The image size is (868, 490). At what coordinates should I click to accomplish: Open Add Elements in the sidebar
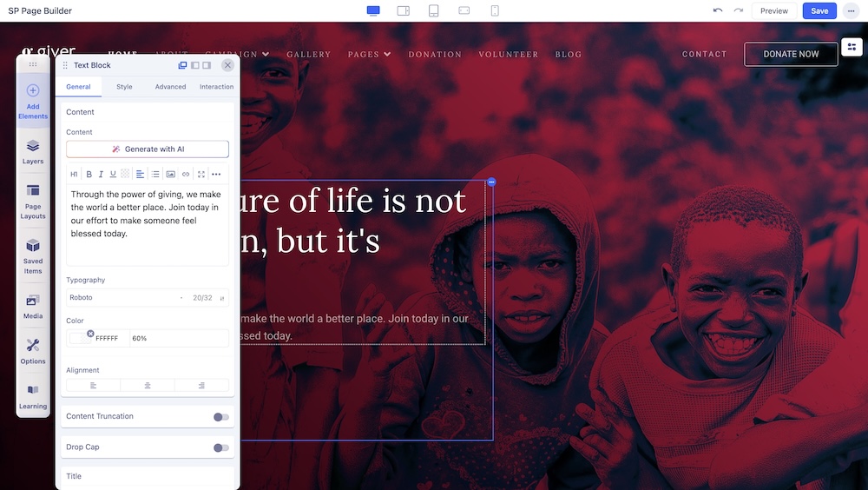coord(33,103)
